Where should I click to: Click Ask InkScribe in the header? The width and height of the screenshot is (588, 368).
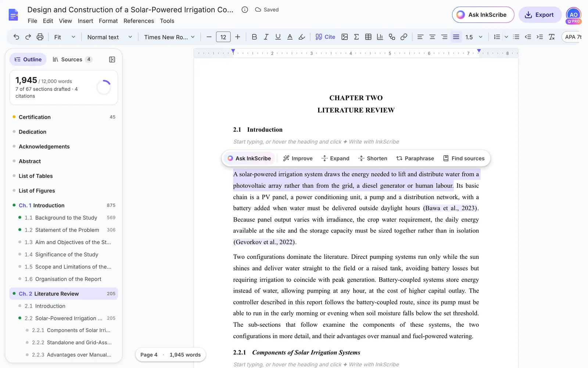[483, 15]
